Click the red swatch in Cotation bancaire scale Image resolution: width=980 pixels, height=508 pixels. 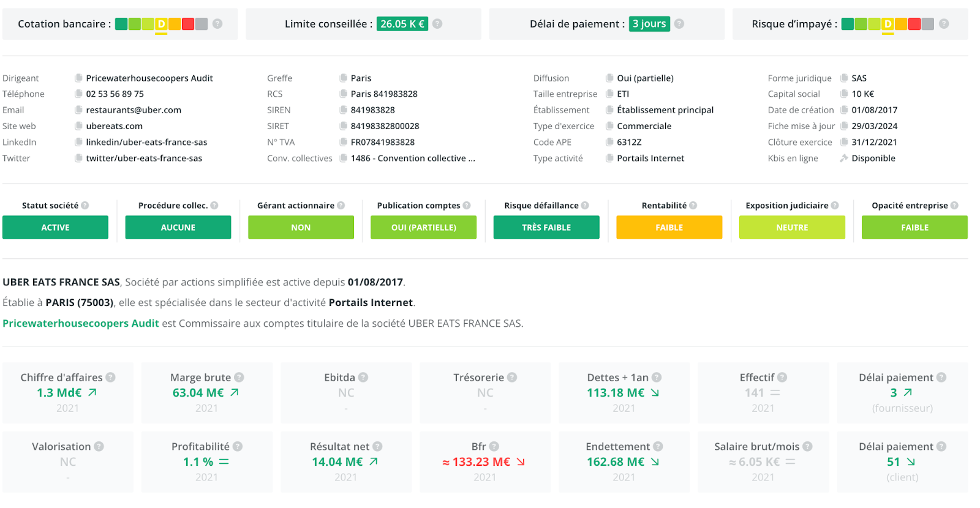point(188,24)
